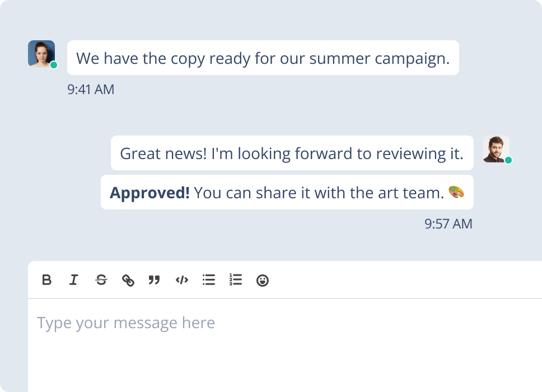542x392 pixels.
Task: Insert a code snippet
Action: 182,280
